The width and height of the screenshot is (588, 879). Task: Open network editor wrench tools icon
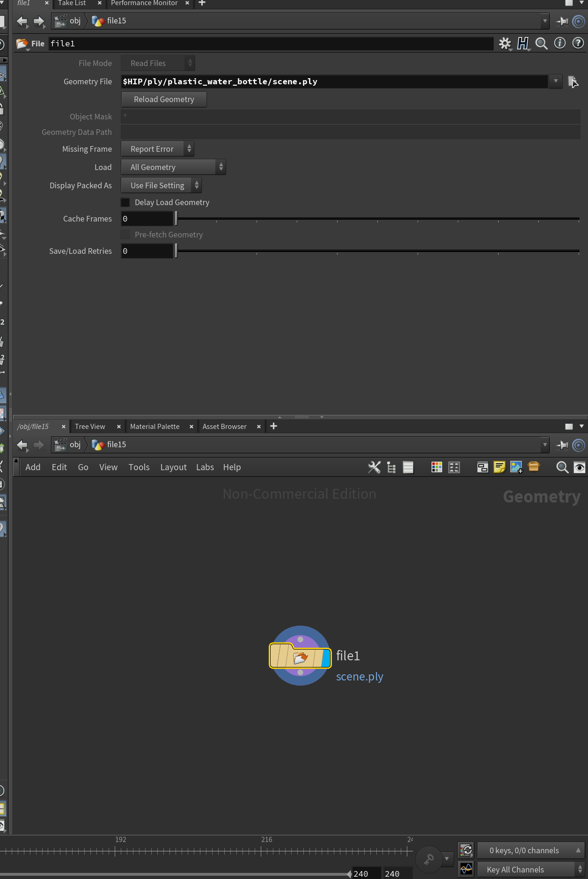[375, 467]
